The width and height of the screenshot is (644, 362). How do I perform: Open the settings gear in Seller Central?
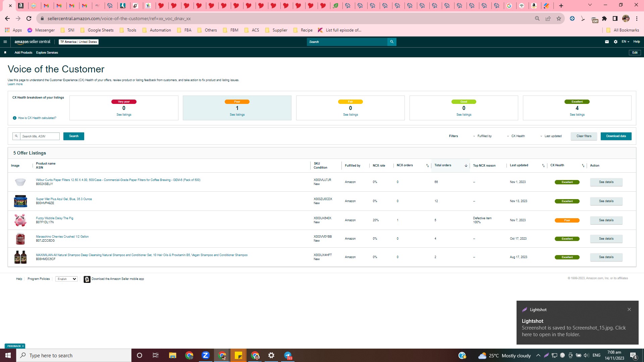(615, 42)
